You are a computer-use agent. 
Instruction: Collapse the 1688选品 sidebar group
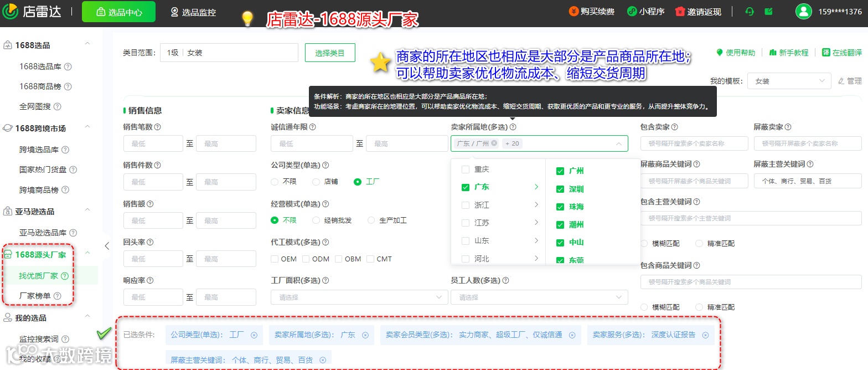pyautogui.click(x=87, y=44)
